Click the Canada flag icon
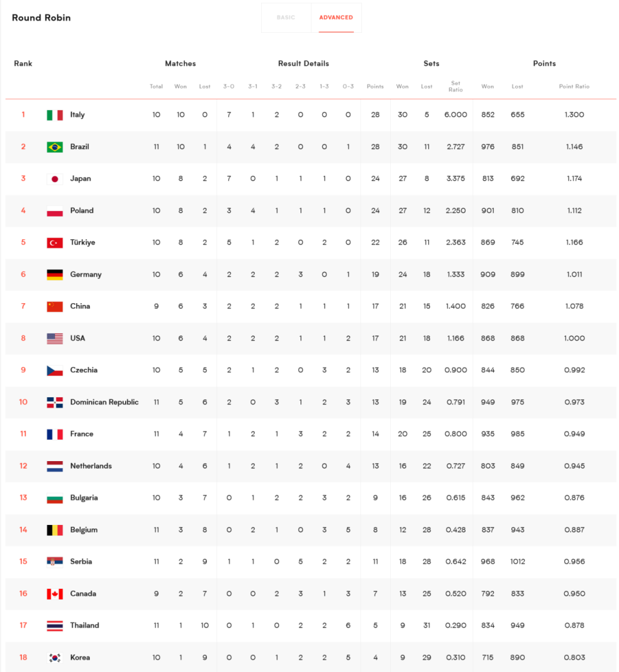Screen dimensions: 619x672 pyautogui.click(x=55, y=594)
